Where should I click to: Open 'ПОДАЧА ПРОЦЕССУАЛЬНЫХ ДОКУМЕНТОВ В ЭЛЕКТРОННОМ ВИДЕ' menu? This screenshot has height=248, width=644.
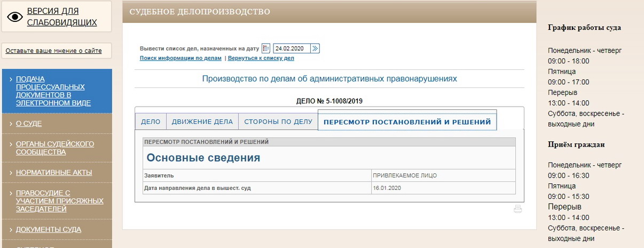[53, 91]
